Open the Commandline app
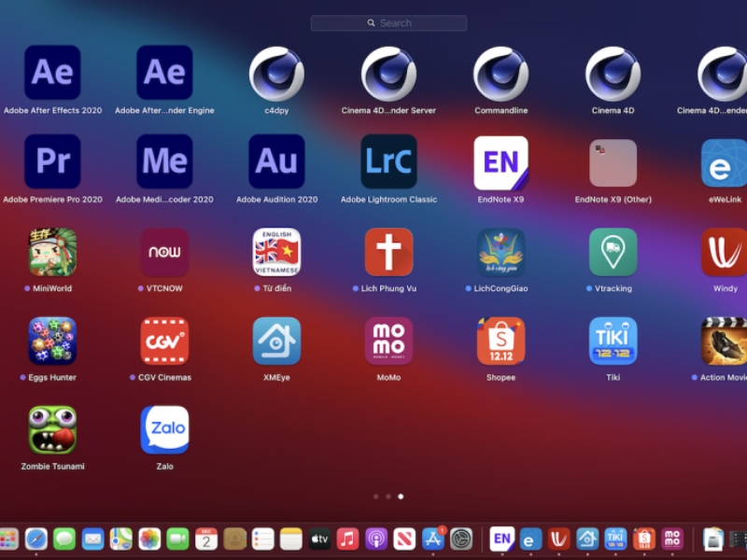Image resolution: width=747 pixels, height=560 pixels. 500,74
